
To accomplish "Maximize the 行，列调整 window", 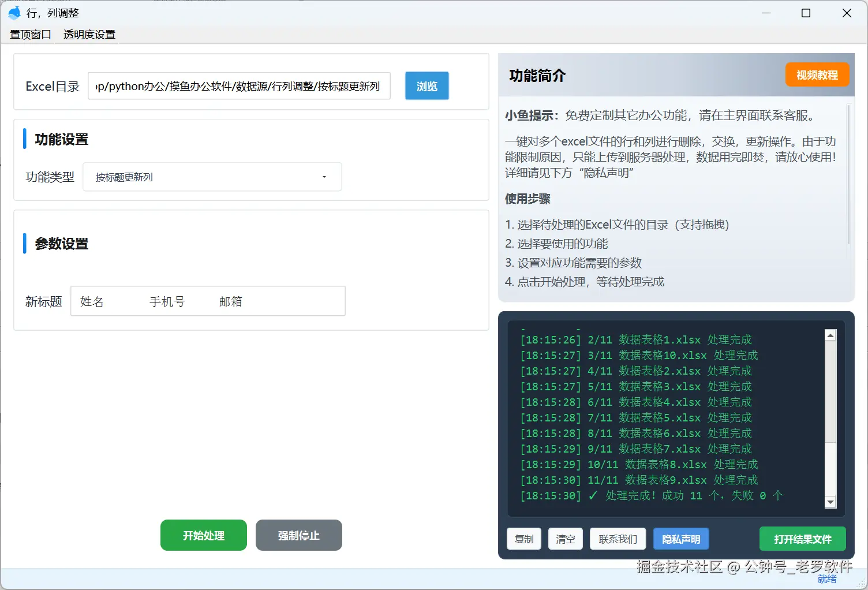I will point(806,13).
